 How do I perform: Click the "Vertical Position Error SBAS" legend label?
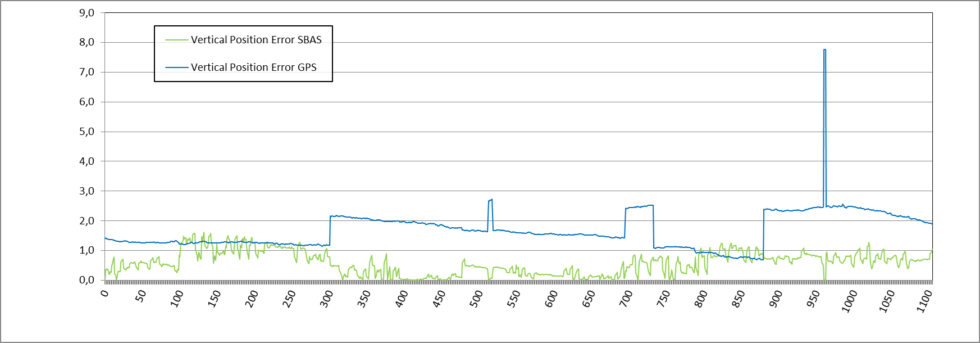[x=256, y=40]
